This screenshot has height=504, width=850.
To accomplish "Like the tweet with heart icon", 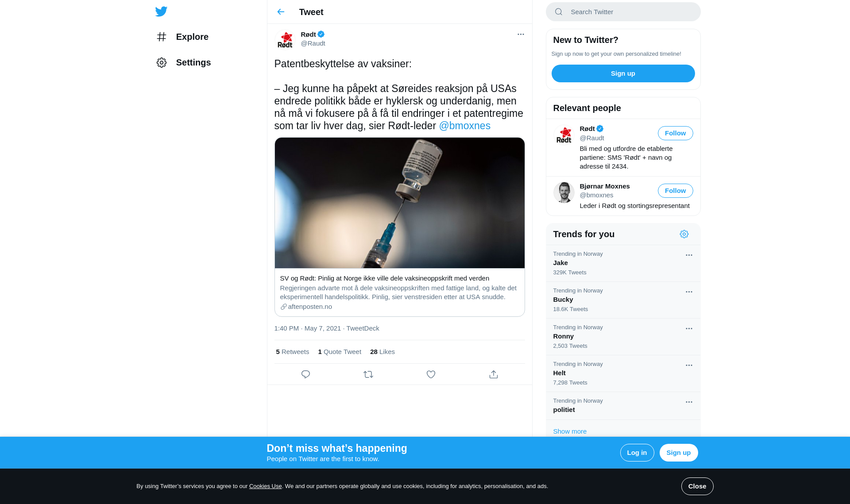I will click(431, 374).
